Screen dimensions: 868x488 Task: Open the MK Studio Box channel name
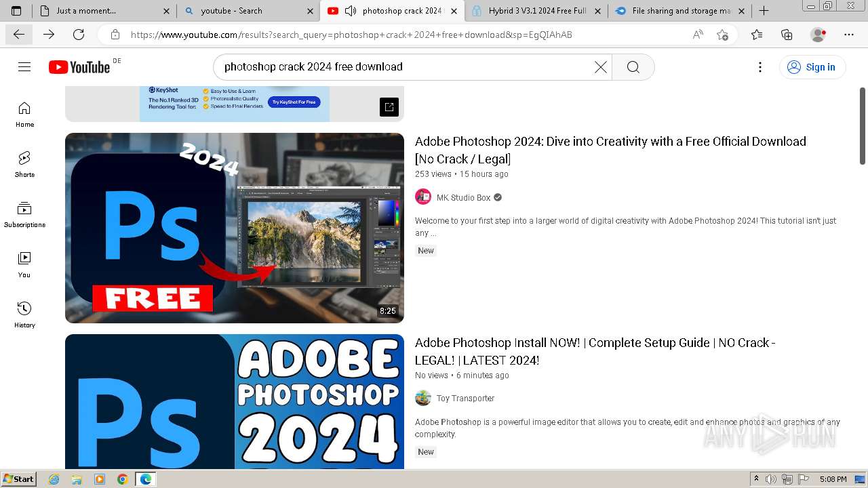pos(463,197)
